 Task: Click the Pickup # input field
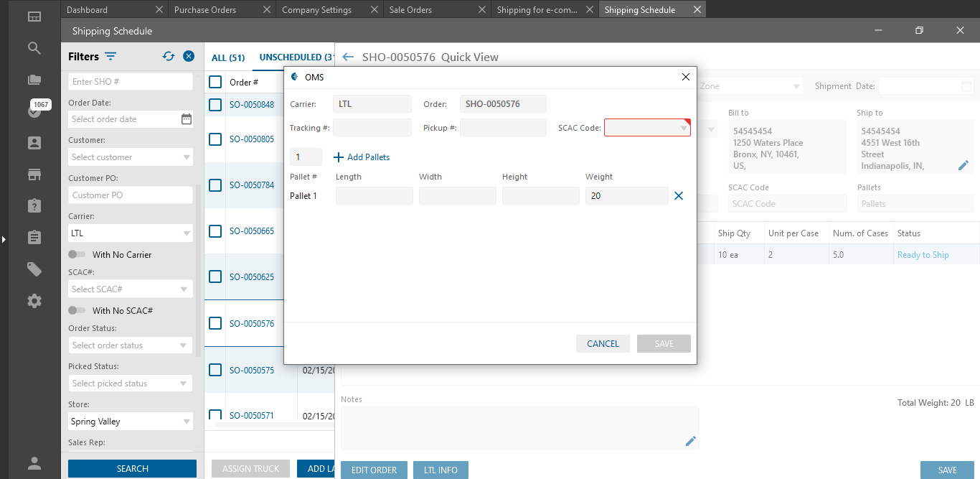click(x=503, y=128)
